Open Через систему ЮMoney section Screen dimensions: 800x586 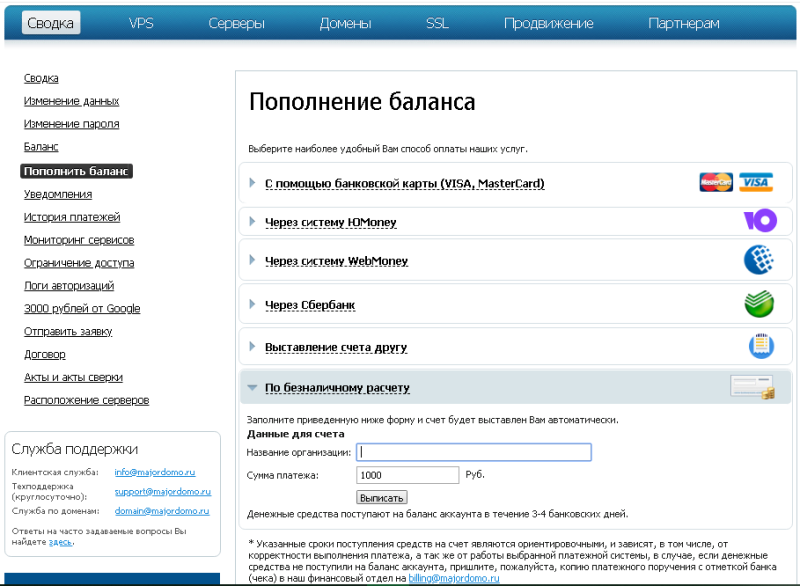[331, 222]
